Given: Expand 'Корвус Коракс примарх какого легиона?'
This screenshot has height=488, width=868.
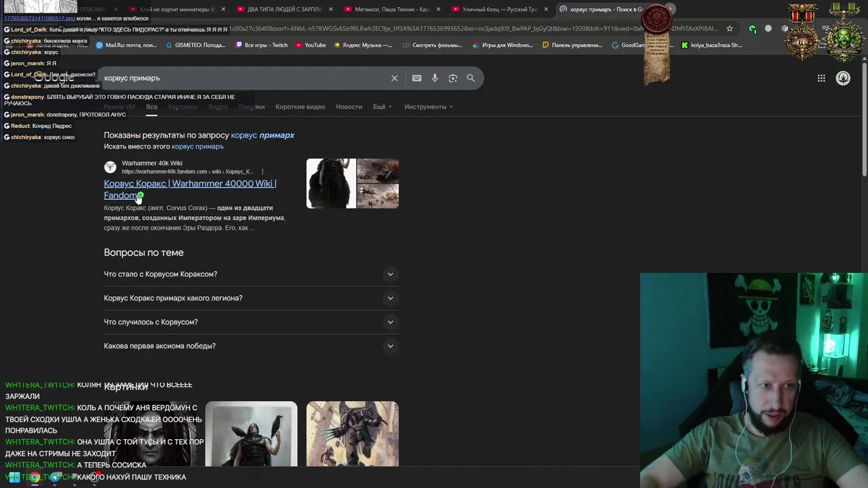Looking at the screenshot, I should tap(251, 298).
